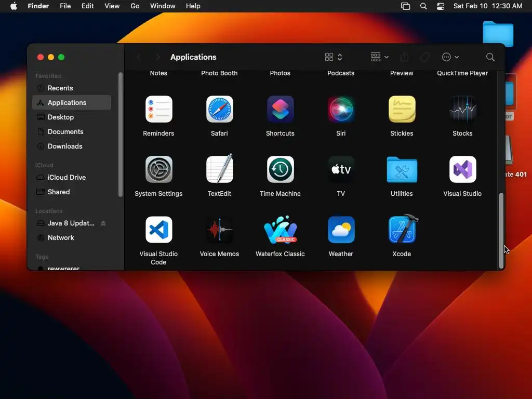Click the Stocks app icon
The width and height of the screenshot is (532, 399).
pyautogui.click(x=462, y=109)
